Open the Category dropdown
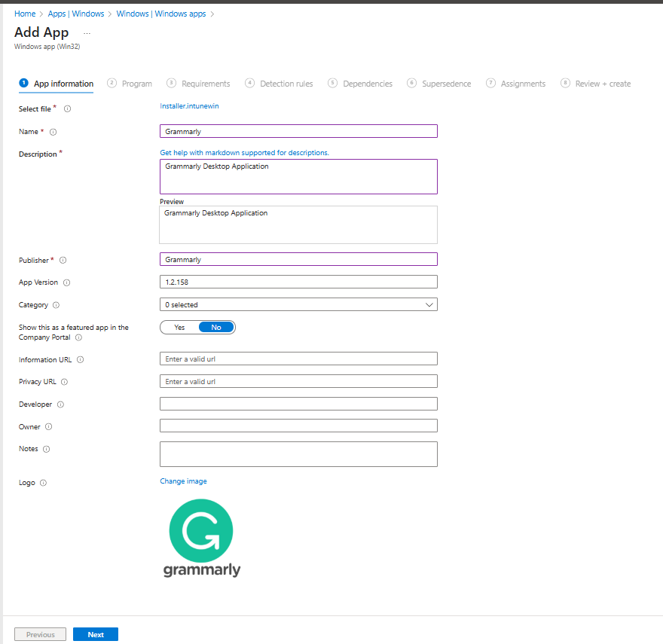663x644 pixels. (x=298, y=304)
